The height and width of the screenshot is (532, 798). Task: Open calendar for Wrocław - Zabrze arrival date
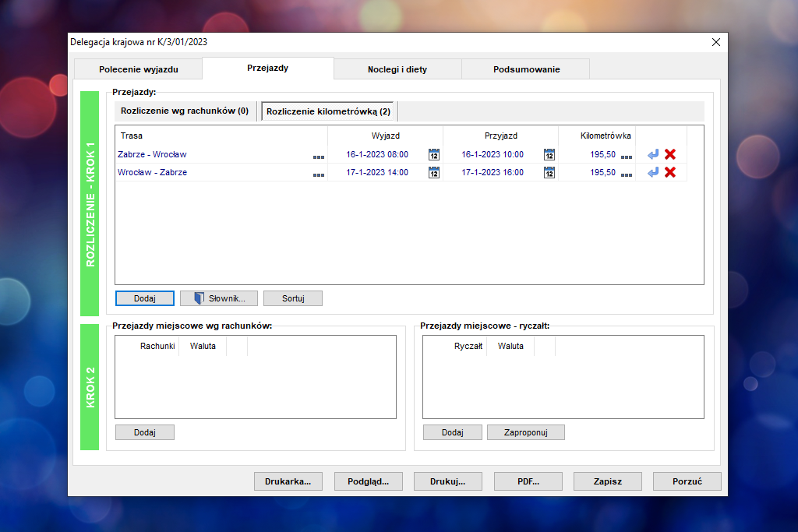click(x=549, y=173)
